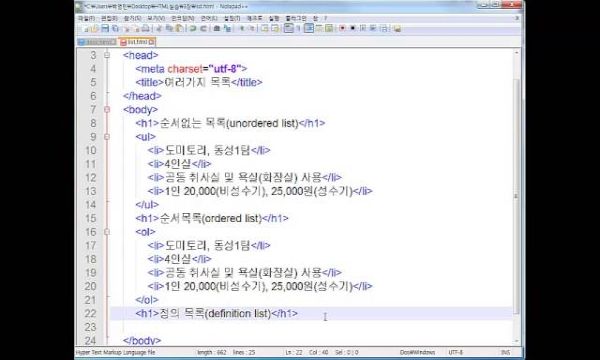Collapse the ol block fold on line 16

[x=107, y=231]
